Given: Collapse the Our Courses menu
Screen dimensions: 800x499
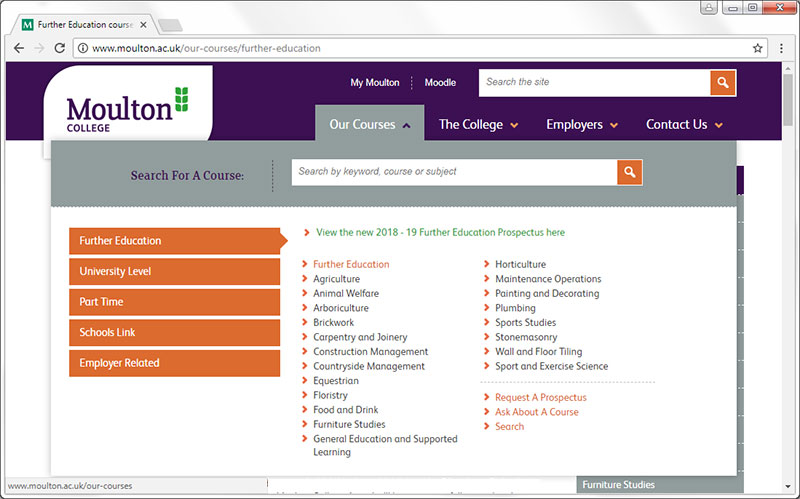Looking at the screenshot, I should click(x=406, y=126).
